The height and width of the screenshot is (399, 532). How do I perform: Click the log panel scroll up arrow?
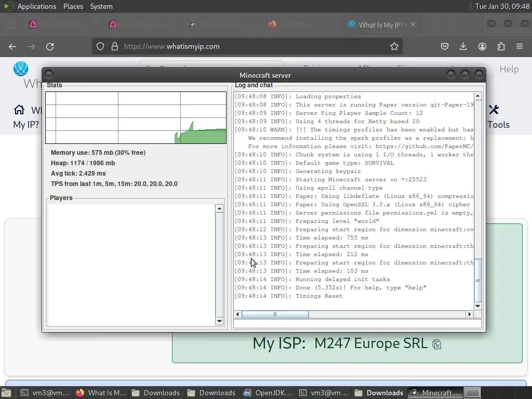478,96
